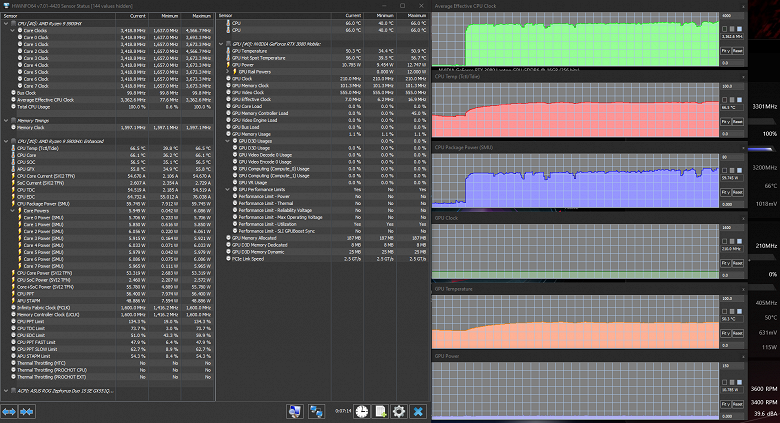Click the second networked computers icon
The height and width of the screenshot is (423, 780).
317,411
